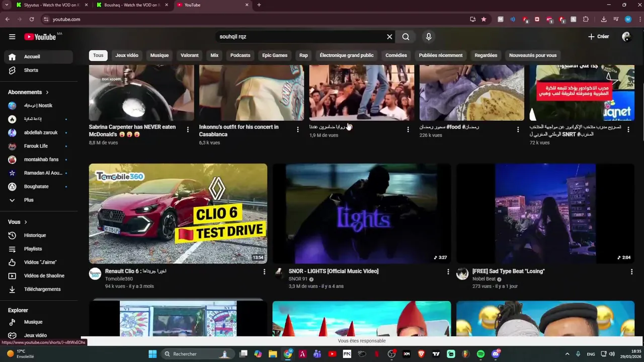Select the Epic Games chip
This screenshot has width=644, height=362.
275,55
